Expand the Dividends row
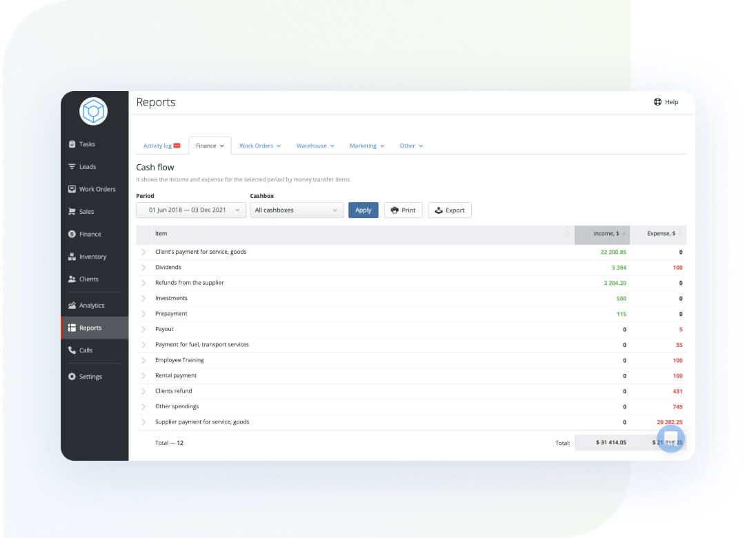The width and height of the screenshot is (756, 538). coord(143,268)
